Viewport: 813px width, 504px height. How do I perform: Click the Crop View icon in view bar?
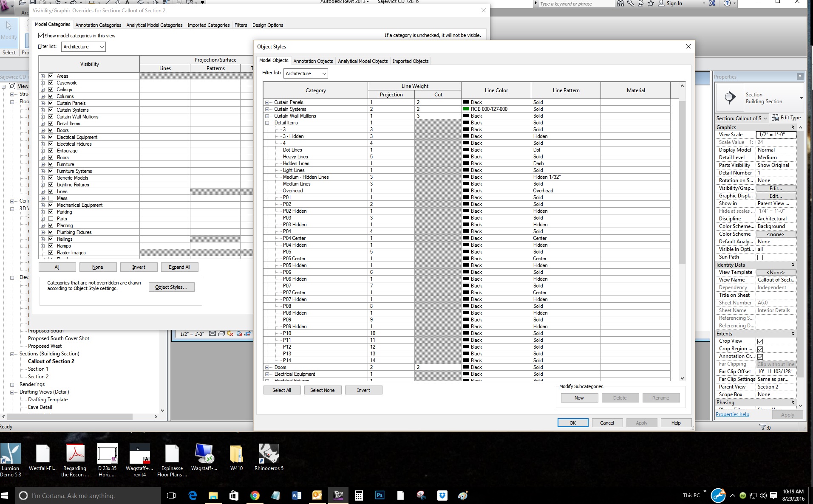[248, 334]
